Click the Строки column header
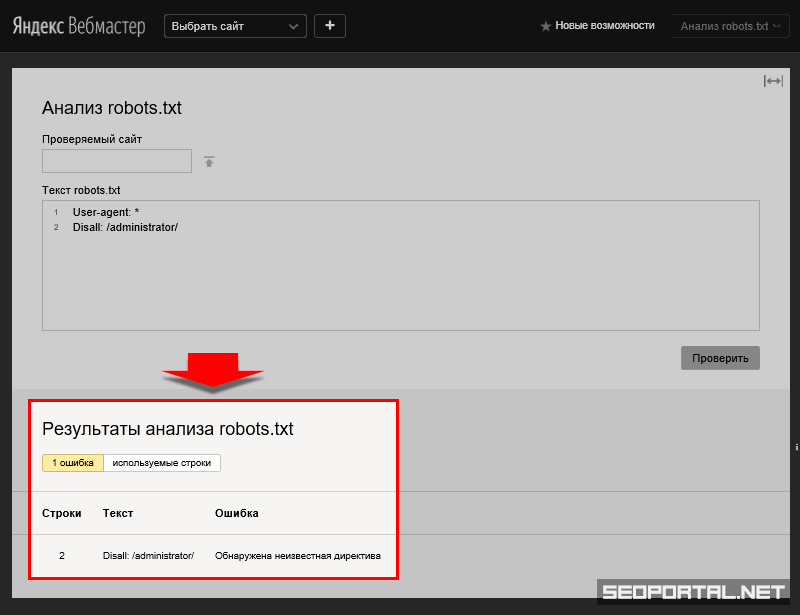 tap(62, 513)
